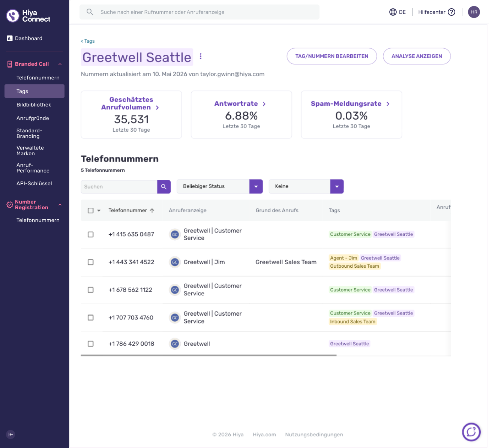Open the Hiya.com footer link
The width and height of the screenshot is (489, 448).
pos(264,435)
